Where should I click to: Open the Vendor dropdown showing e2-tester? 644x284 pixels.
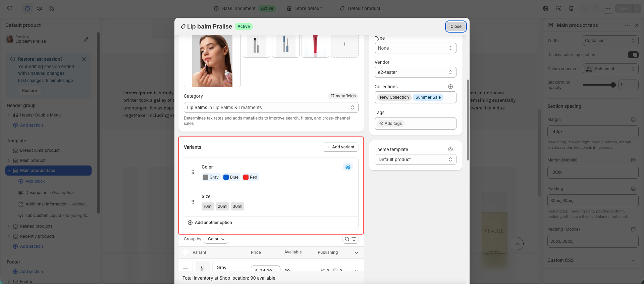[415, 72]
